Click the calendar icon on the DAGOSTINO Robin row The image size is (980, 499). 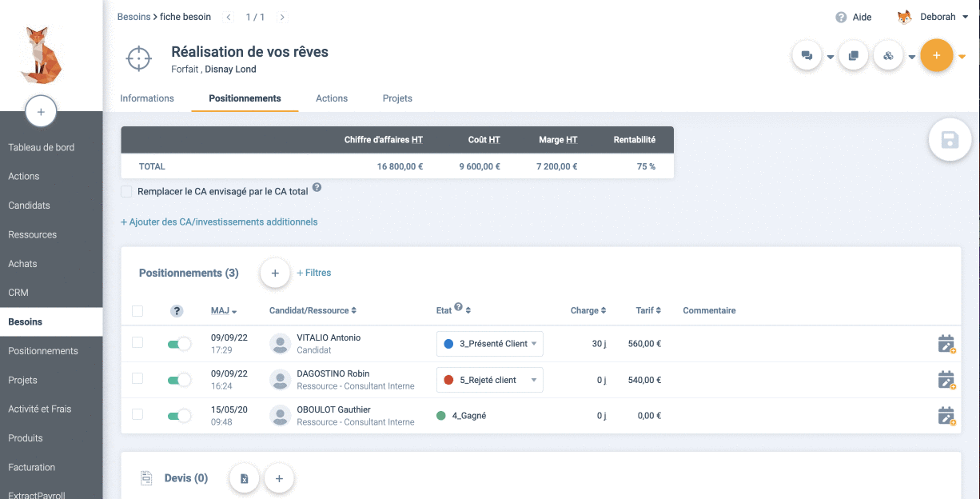[x=946, y=380]
